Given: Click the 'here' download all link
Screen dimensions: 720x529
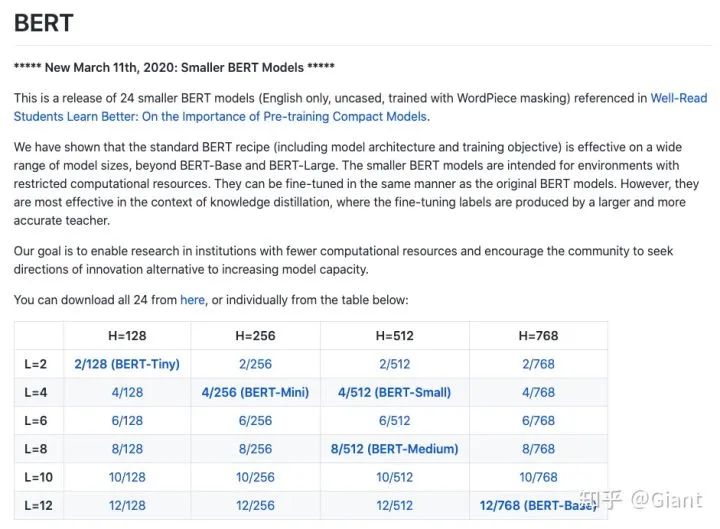Looking at the screenshot, I should pyautogui.click(x=192, y=300).
